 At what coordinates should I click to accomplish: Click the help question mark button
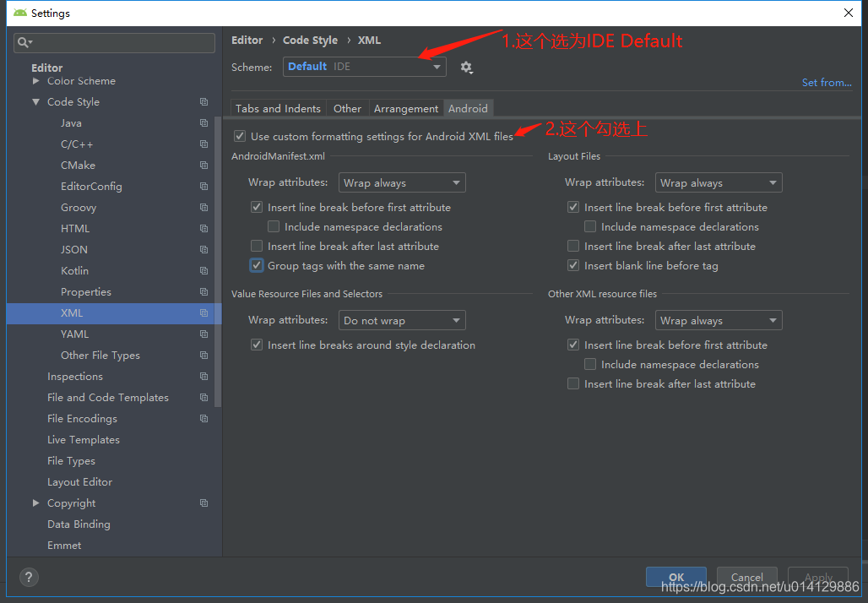29,578
